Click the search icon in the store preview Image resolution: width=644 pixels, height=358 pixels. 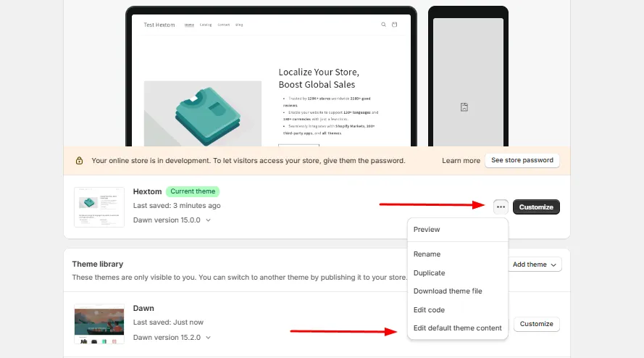(x=384, y=25)
